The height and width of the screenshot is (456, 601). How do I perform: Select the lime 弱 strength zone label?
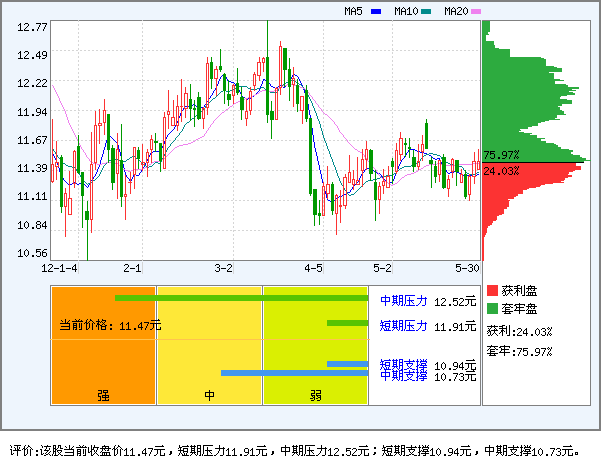tap(315, 395)
